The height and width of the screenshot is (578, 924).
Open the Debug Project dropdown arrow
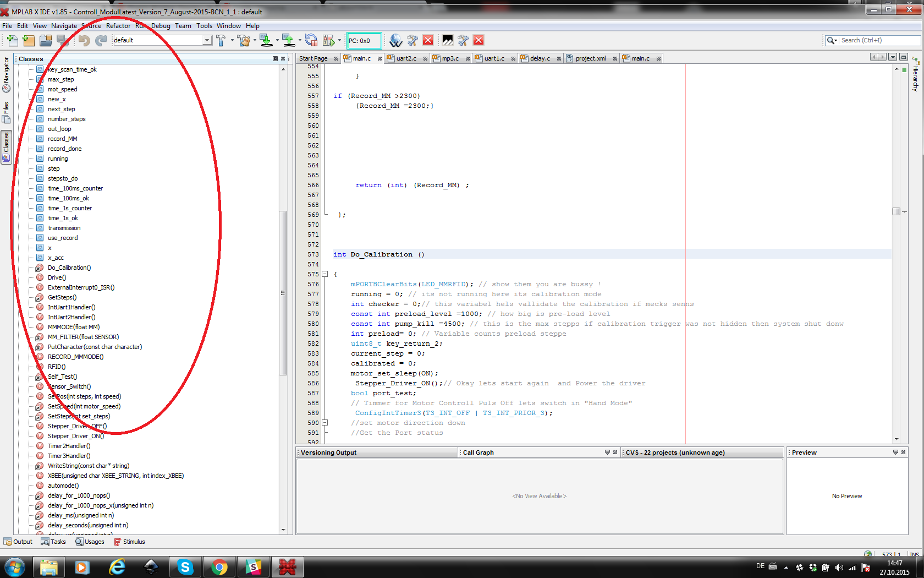point(339,40)
